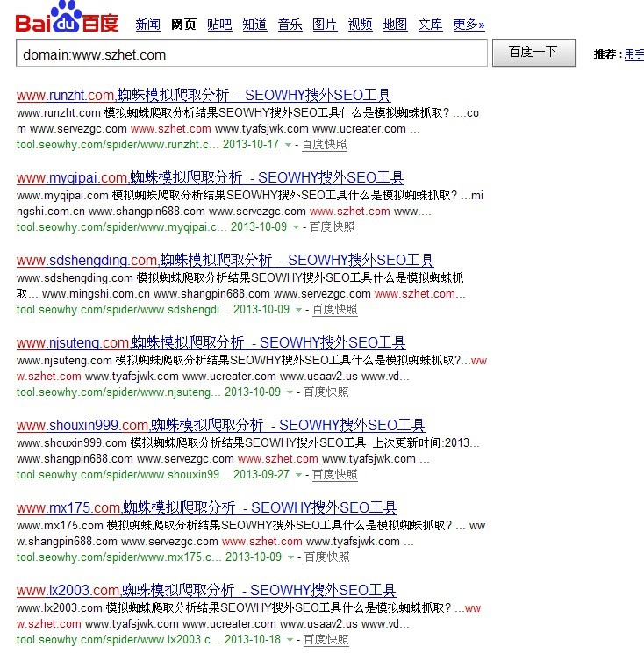Open the 文库 tab
Image resolution: width=644 pixels, height=654 pixels.
[430, 25]
